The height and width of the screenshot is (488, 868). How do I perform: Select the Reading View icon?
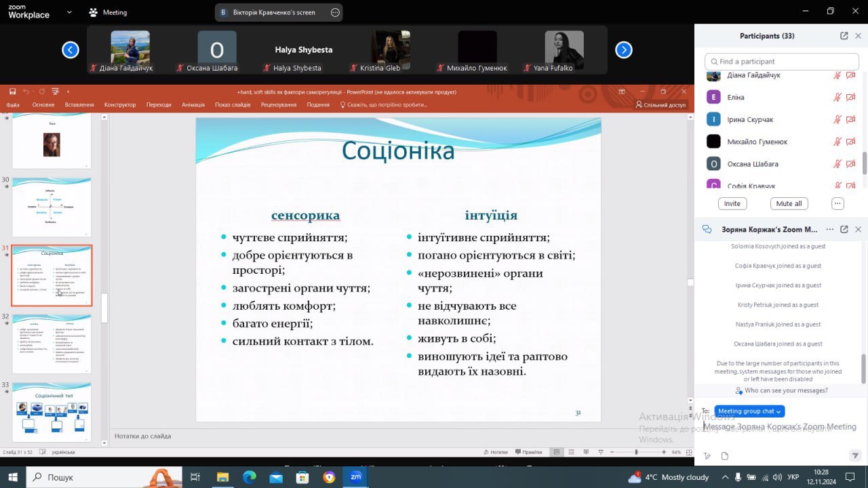[585, 451]
